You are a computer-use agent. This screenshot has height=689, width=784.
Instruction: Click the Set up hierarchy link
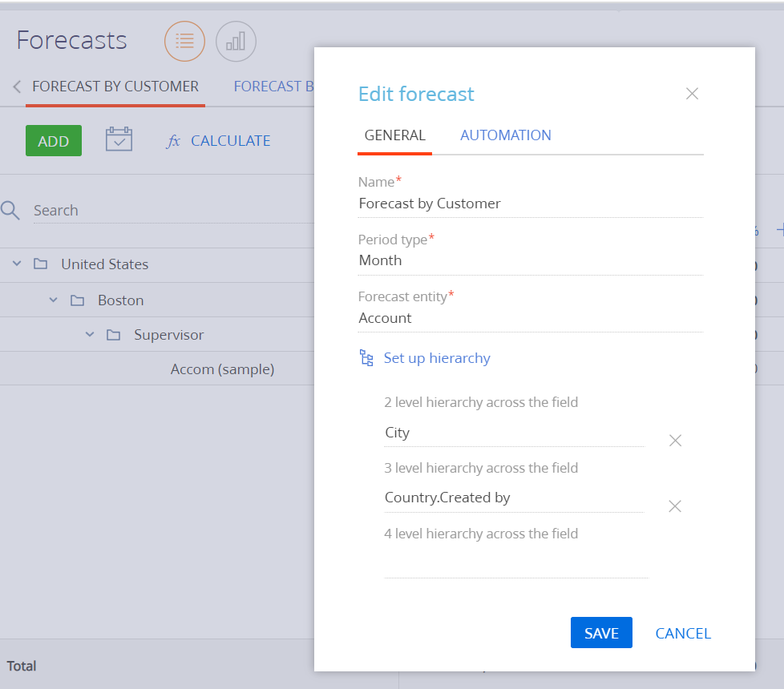point(437,358)
